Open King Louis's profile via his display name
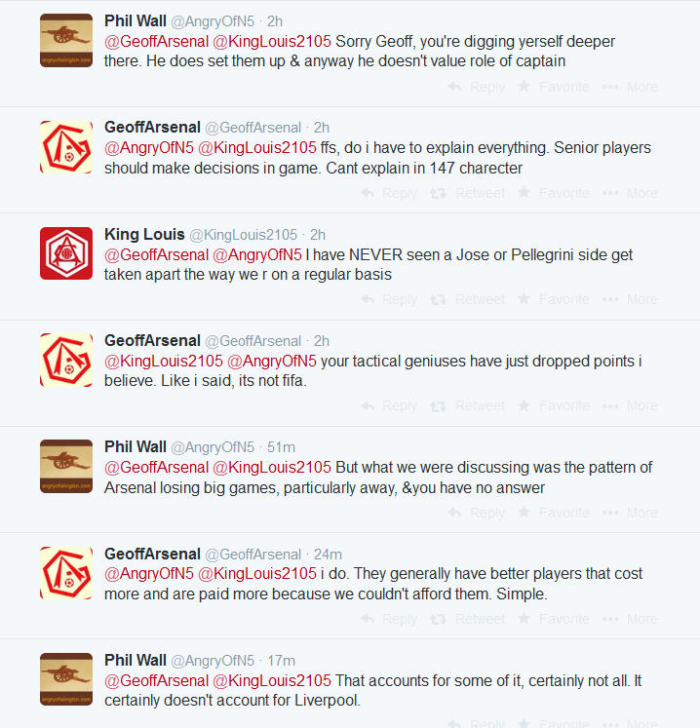Image resolution: width=700 pixels, height=728 pixels. pos(144,235)
